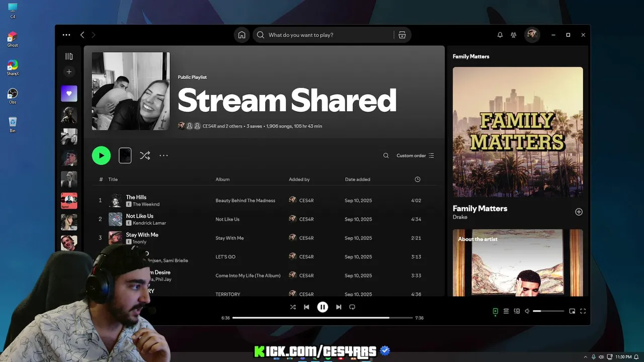
Task: Click CES4R and 2 others collaborators text
Action: tap(222, 126)
